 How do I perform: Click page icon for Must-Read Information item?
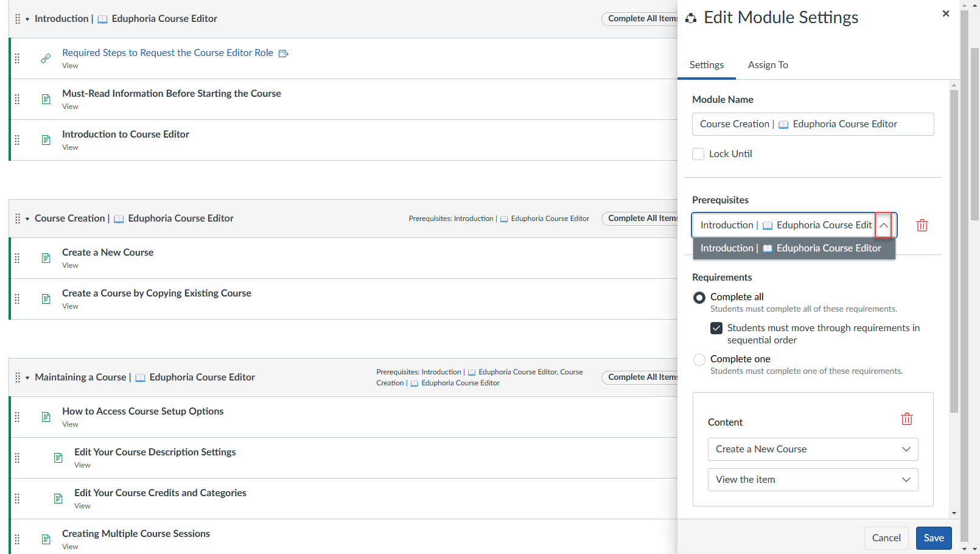[46, 99]
